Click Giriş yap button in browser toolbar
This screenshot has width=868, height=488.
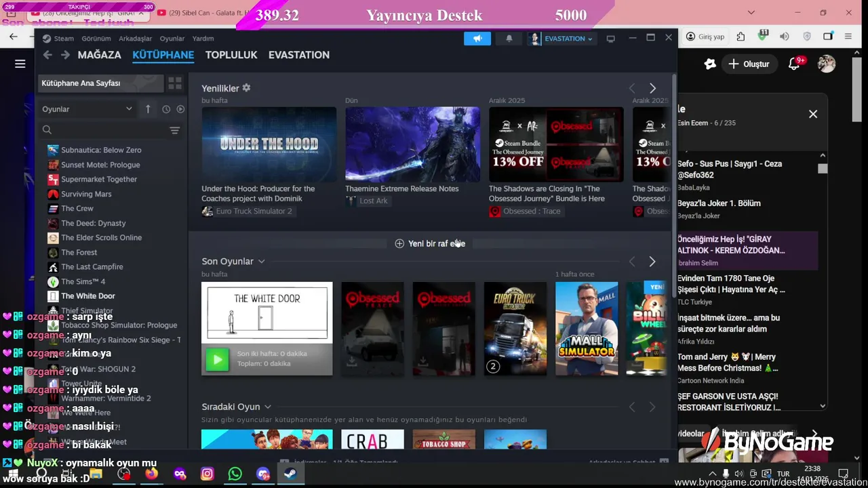(x=705, y=37)
